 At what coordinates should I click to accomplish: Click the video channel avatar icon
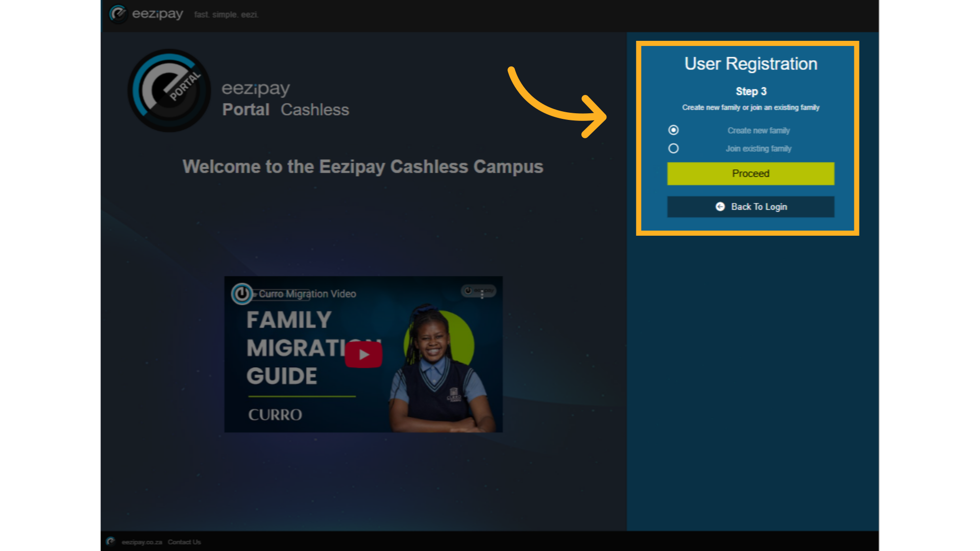point(242,293)
